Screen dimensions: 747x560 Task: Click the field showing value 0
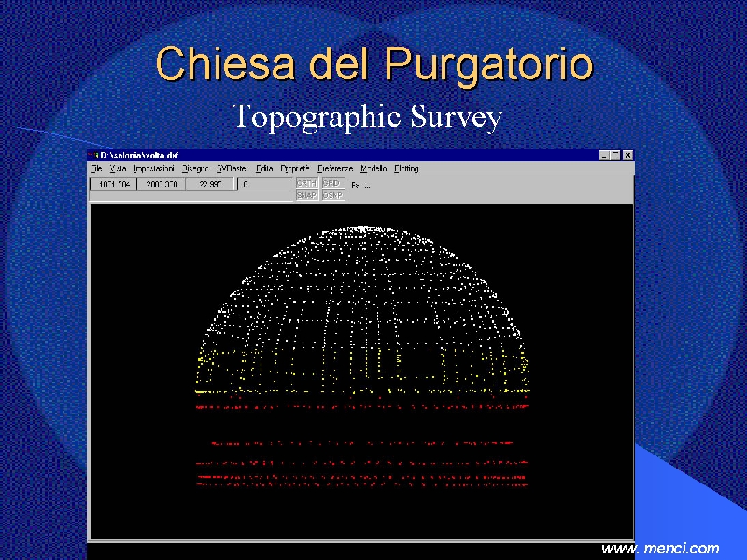click(x=265, y=184)
